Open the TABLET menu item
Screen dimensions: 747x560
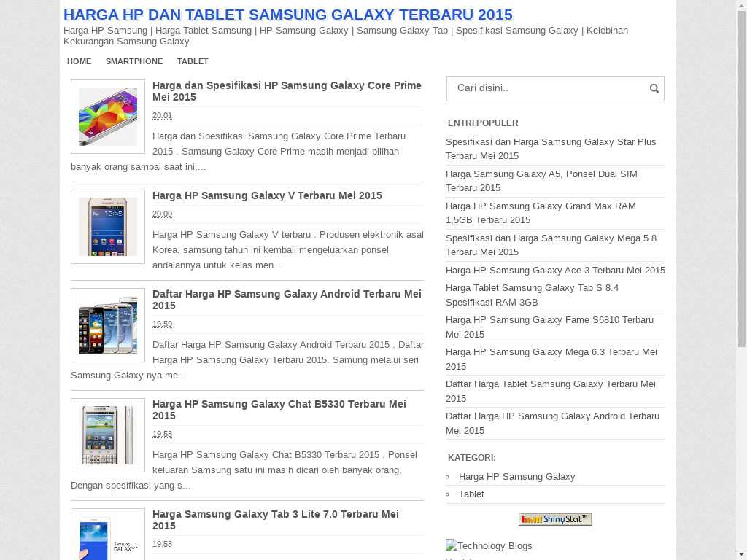193,61
